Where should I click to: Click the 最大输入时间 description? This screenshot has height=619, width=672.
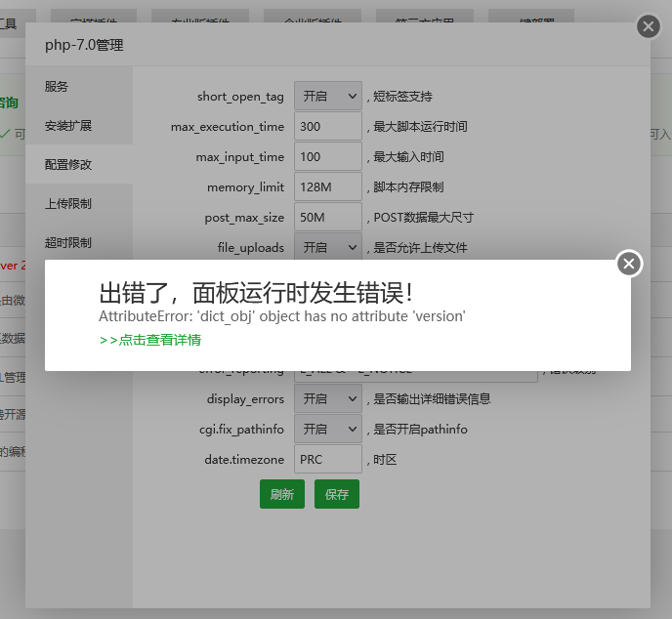coord(408,157)
